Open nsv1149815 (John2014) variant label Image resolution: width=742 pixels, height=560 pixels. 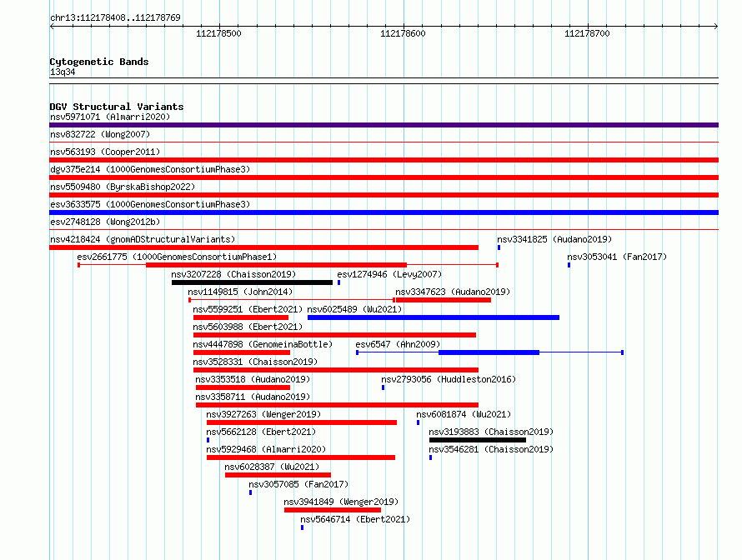click(x=240, y=292)
